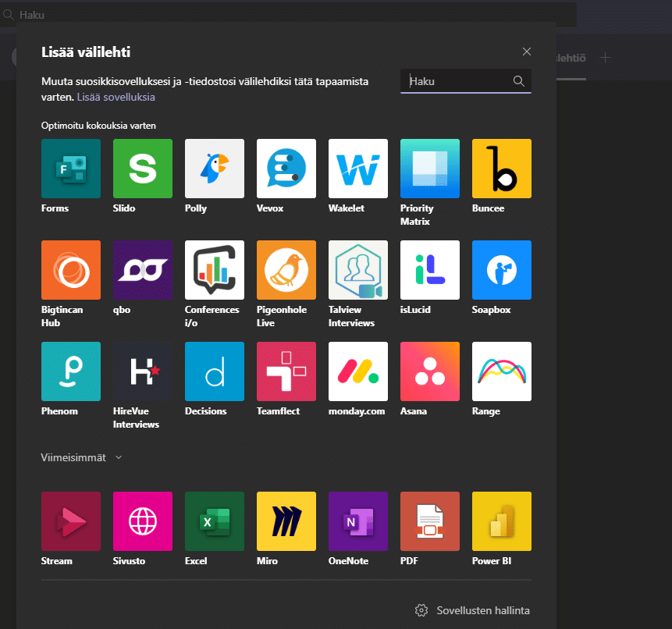Viewport: 672px width, 629px height.
Task: Select the Wakelet app icon
Action: (358, 169)
